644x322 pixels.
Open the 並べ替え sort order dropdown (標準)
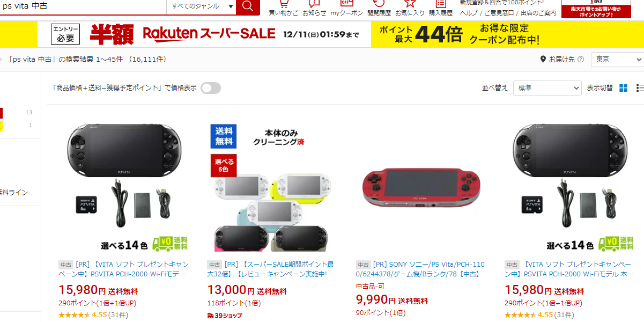547,88
